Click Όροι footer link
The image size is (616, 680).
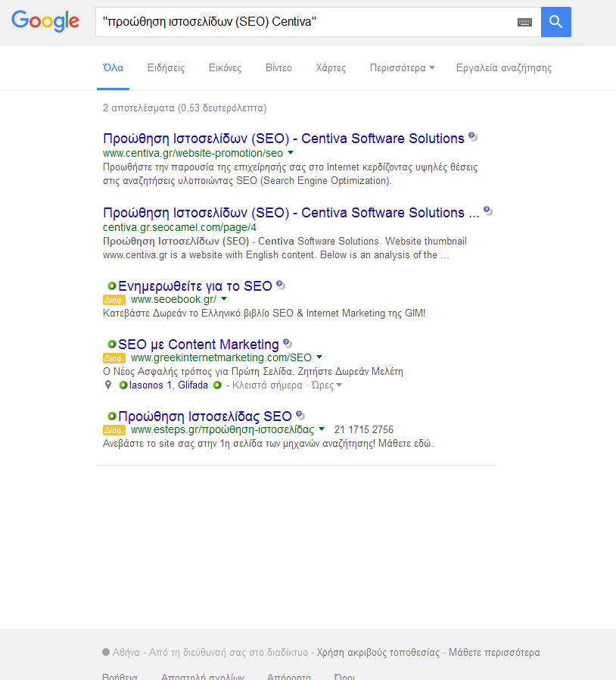(344, 676)
